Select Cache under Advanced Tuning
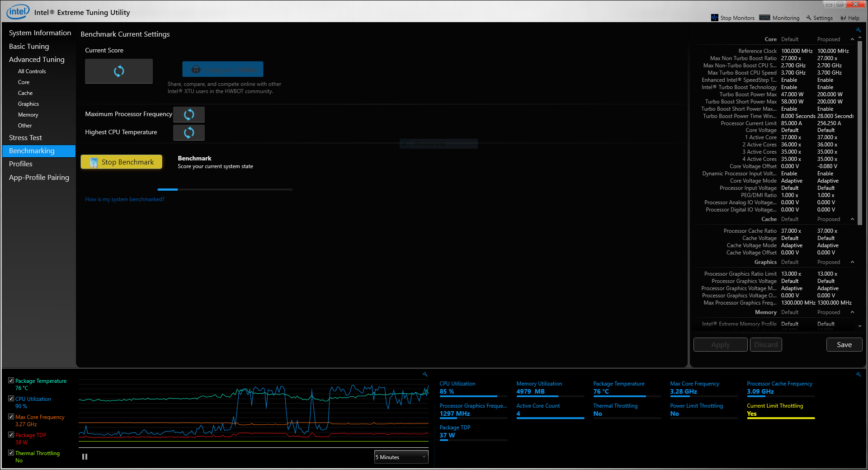Viewport: 868px width, 470px height. tap(25, 93)
